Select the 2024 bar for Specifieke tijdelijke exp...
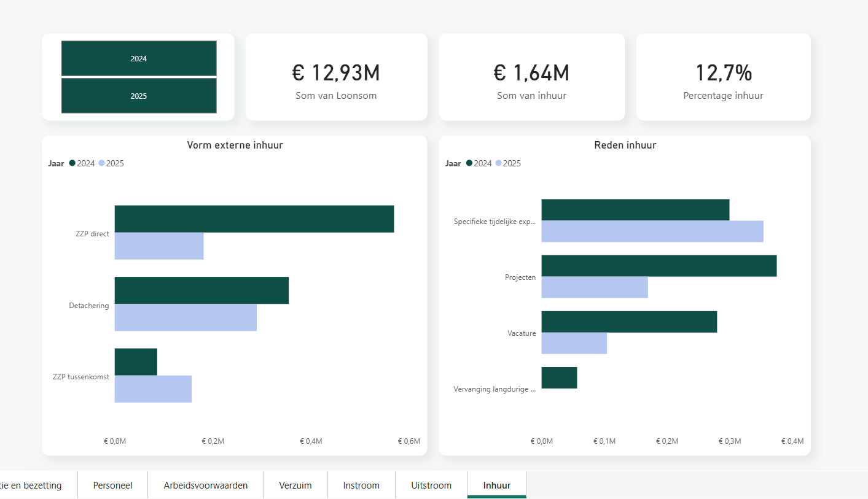Screen dimensions: 868x499 [635, 210]
